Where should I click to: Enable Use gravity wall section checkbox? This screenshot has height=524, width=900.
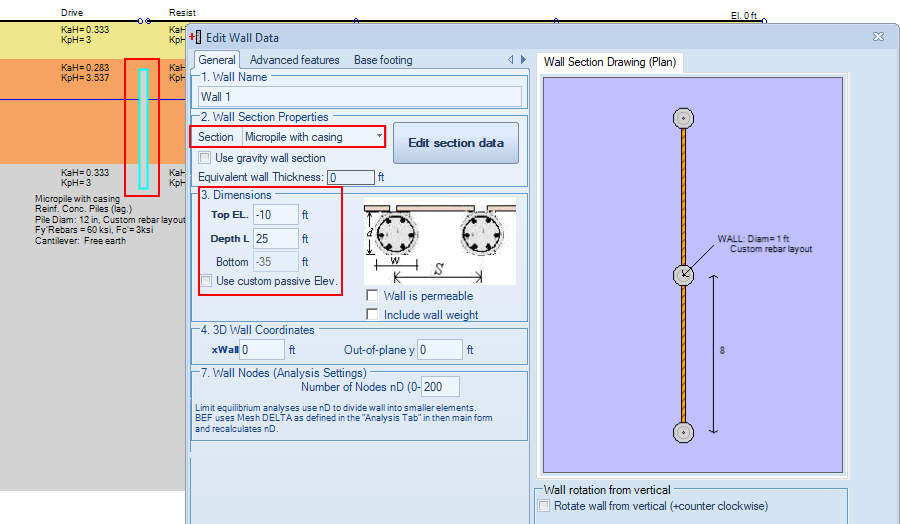click(x=204, y=158)
